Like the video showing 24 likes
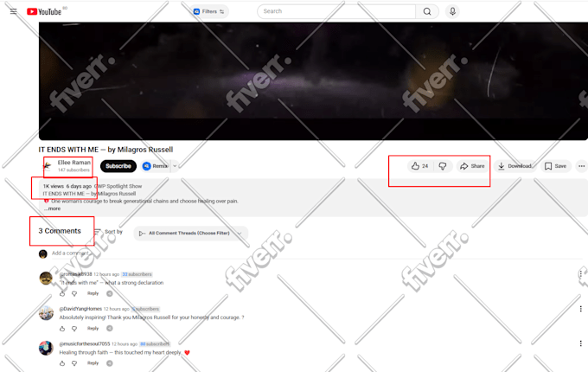The image size is (588, 372). pyautogui.click(x=420, y=166)
